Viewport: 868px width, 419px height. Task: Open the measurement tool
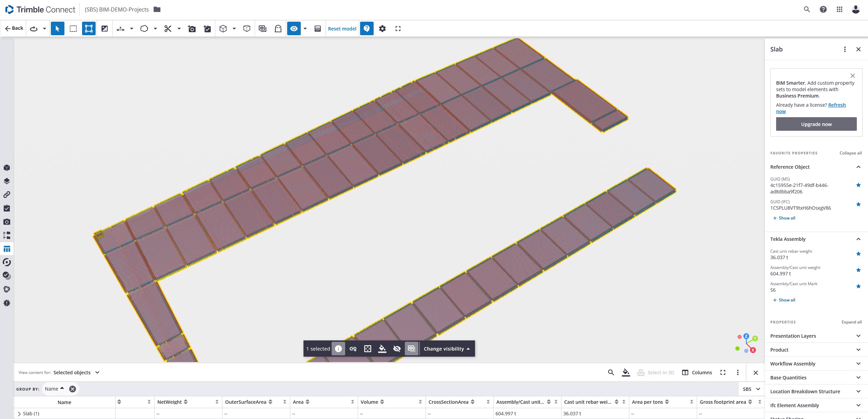point(120,28)
